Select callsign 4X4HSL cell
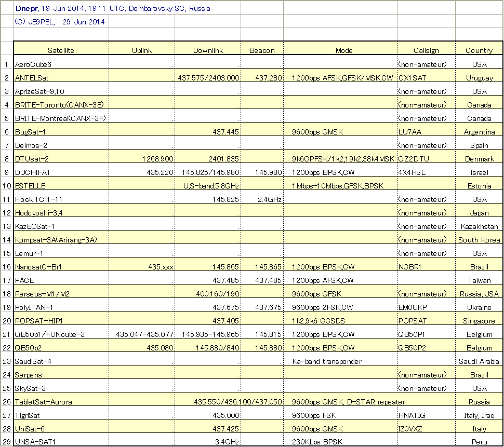 click(x=426, y=170)
